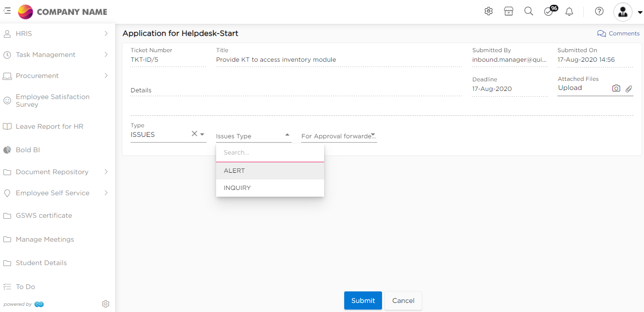644x312 pixels.
Task: Open the Type dropdown arrow
Action: coord(202,134)
